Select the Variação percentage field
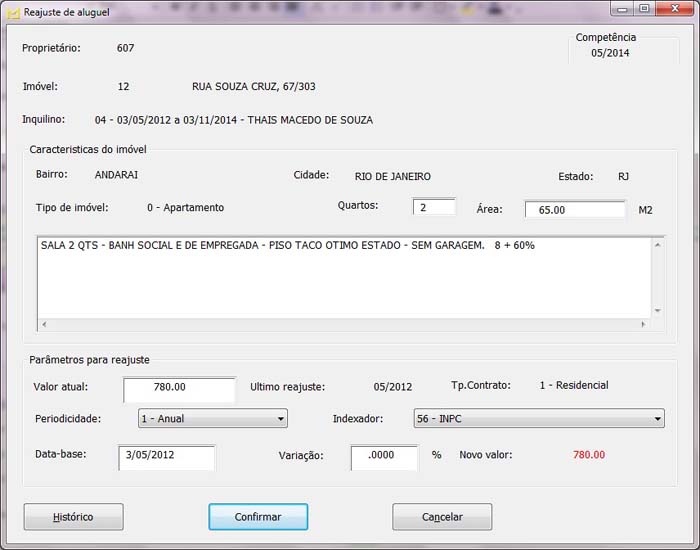Image resolution: width=700 pixels, height=550 pixels. pos(384,456)
